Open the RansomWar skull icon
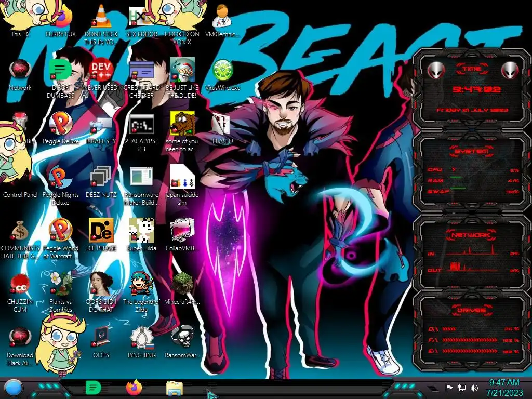Image resolution: width=532 pixels, height=399 pixels. click(x=182, y=343)
